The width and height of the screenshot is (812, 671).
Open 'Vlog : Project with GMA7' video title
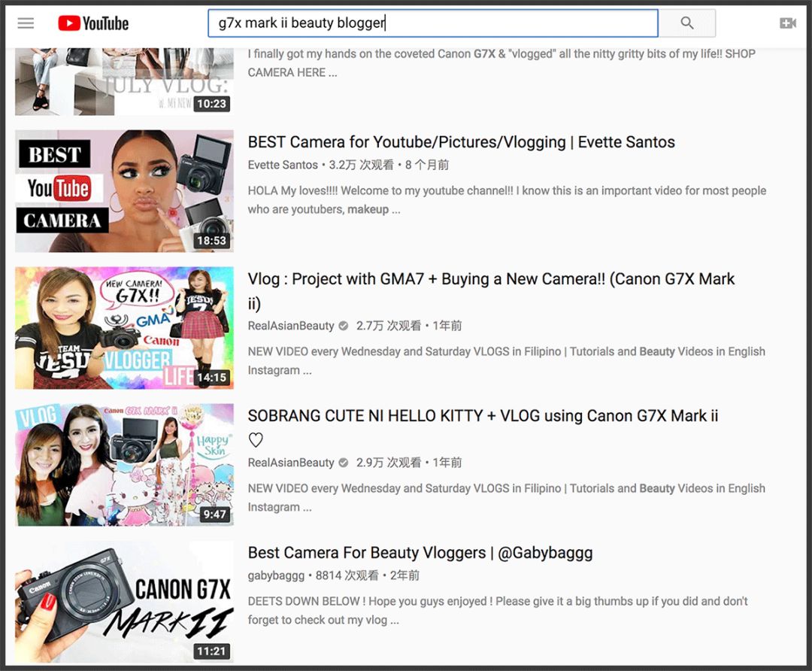point(491,291)
